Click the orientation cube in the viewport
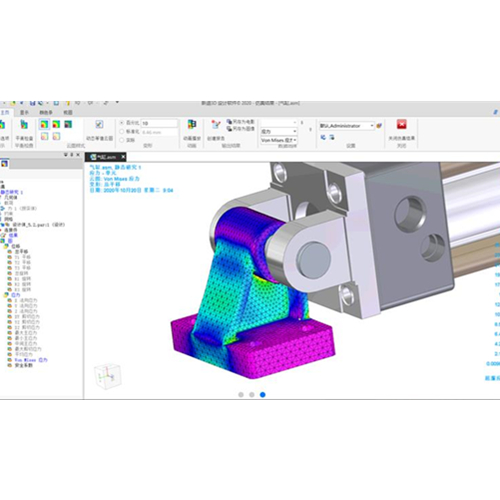This screenshot has width=500, height=500. (108, 376)
